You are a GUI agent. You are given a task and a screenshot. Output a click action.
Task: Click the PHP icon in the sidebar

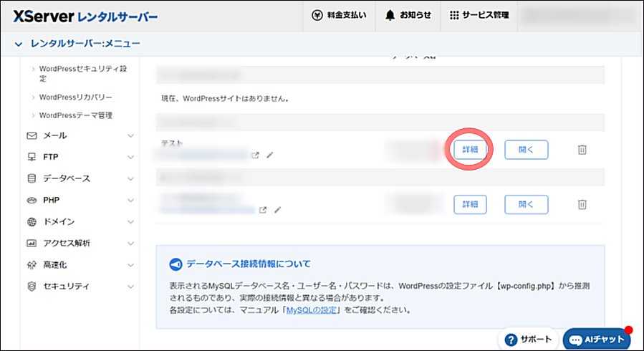click(x=32, y=201)
